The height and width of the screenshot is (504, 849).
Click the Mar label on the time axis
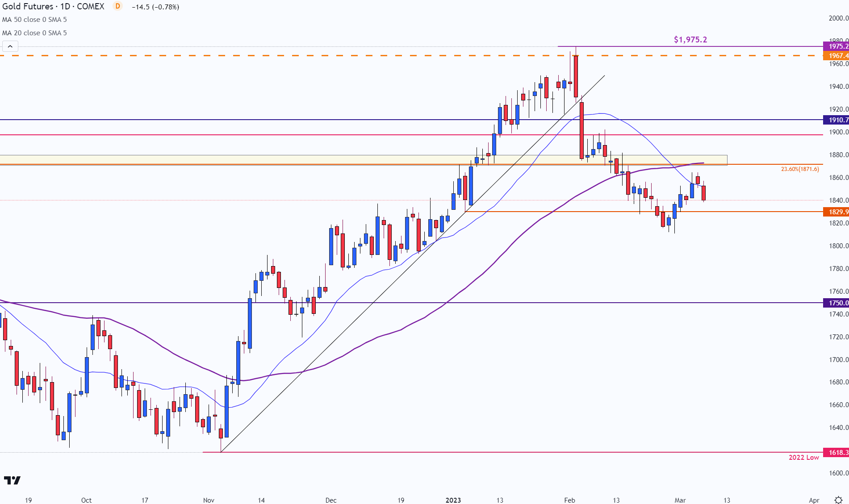(680, 500)
